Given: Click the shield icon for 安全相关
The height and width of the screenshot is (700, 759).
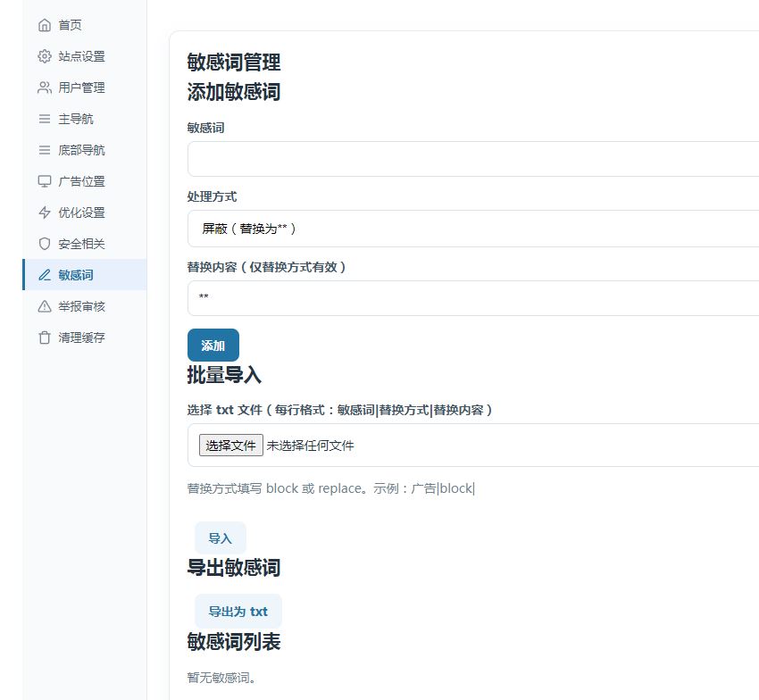Looking at the screenshot, I should click(45, 244).
